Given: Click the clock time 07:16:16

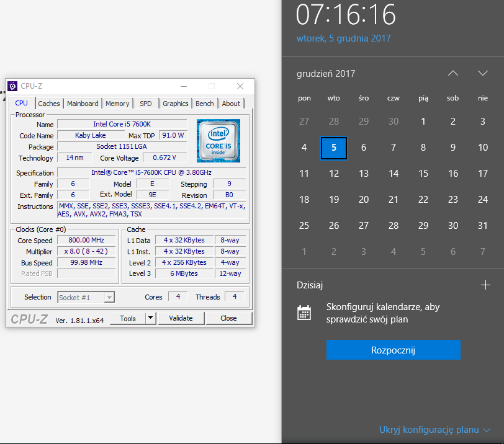Looking at the screenshot, I should 346,14.
